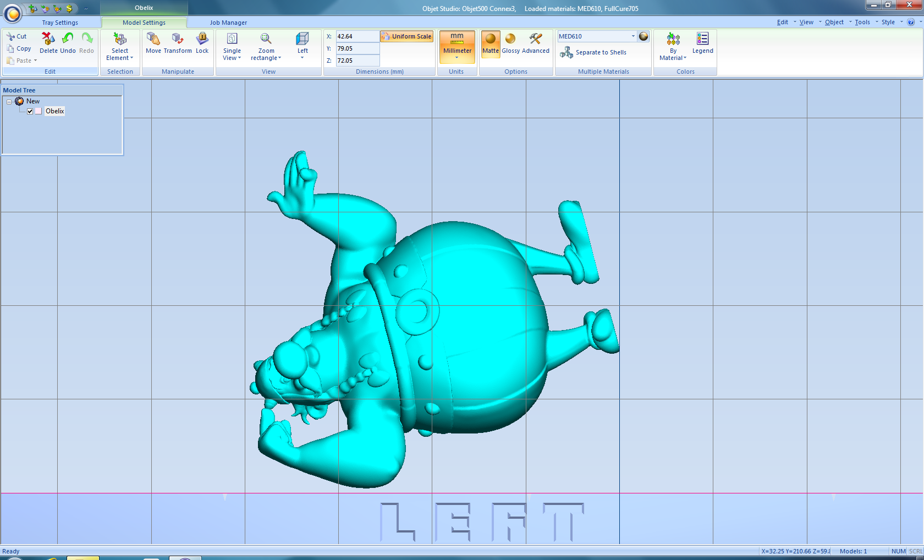Click the X dimension field
The width and height of the screenshot is (924, 560).
click(358, 36)
